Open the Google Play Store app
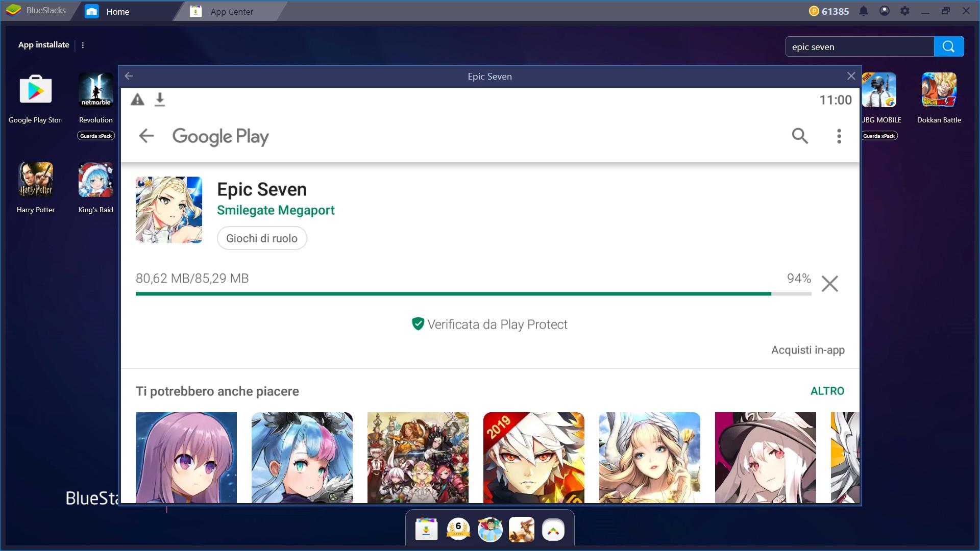Viewport: 980px width, 551px height. click(x=35, y=90)
